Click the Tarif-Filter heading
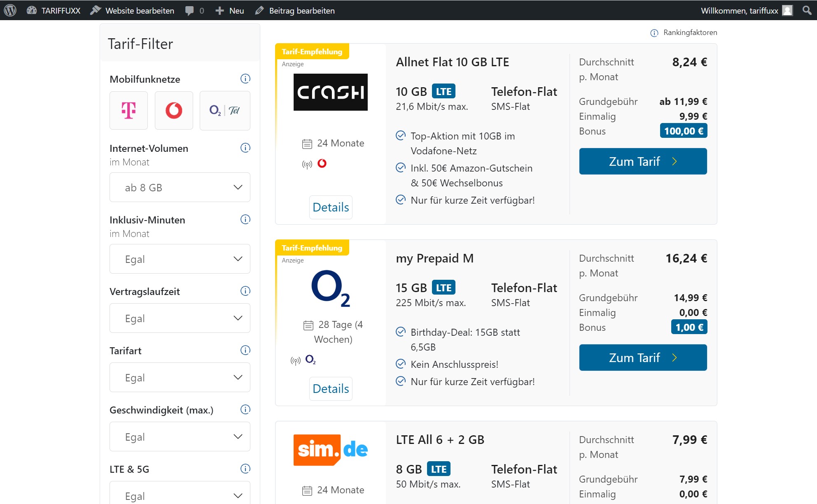The width and height of the screenshot is (817, 504). pyautogui.click(x=140, y=44)
